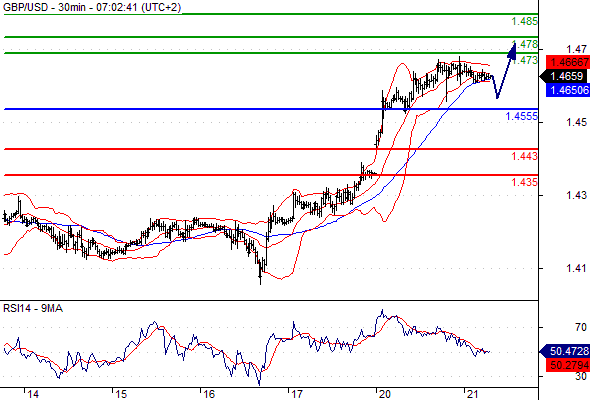Select the black 1.4659 current price tag
This screenshot has height=400, width=590.
[563, 76]
